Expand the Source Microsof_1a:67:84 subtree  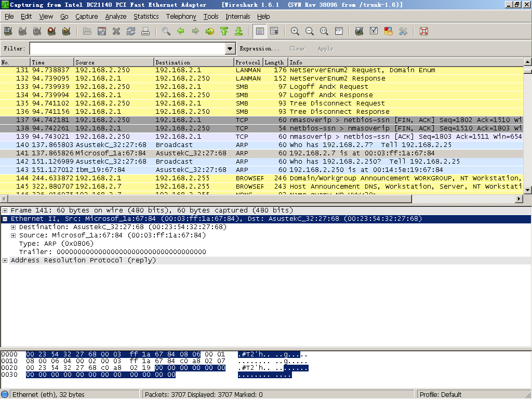coord(13,235)
